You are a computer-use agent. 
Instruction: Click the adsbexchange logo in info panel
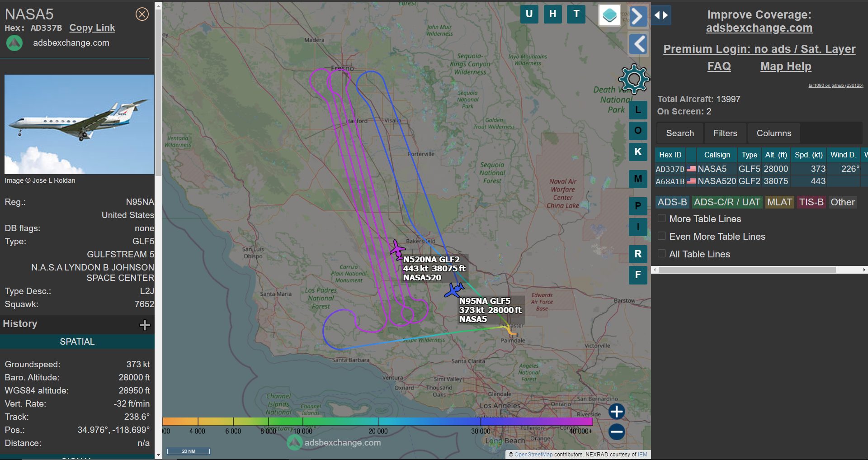click(14, 43)
